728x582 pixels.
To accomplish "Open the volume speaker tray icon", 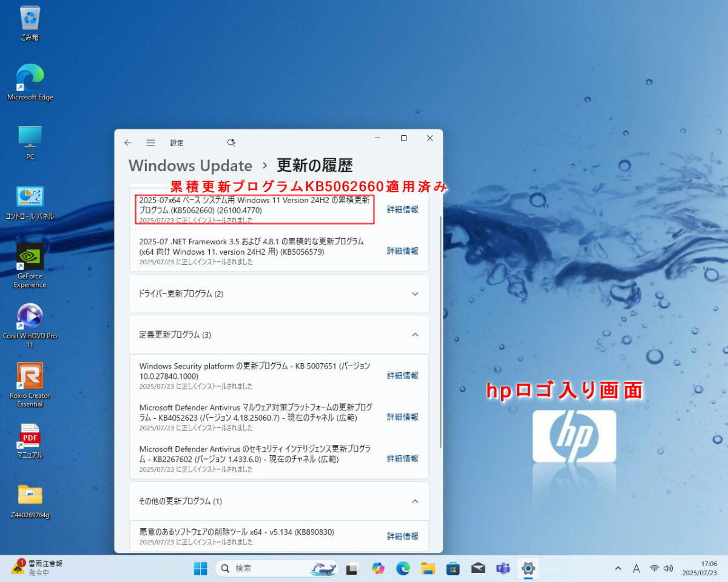I will (669, 568).
